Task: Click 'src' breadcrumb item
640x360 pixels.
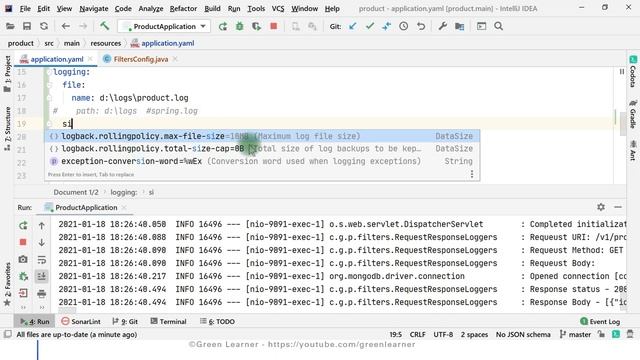Action: [49, 43]
